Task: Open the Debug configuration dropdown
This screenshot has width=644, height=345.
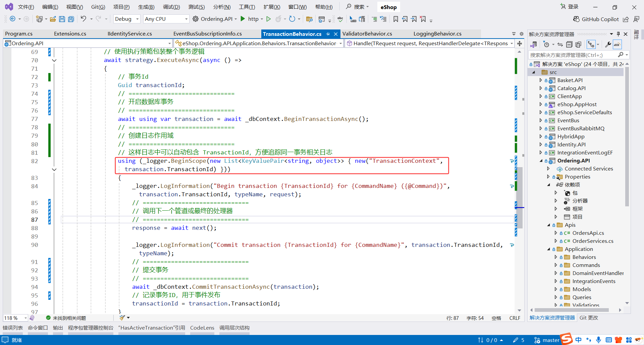Action: pyautogui.click(x=127, y=19)
